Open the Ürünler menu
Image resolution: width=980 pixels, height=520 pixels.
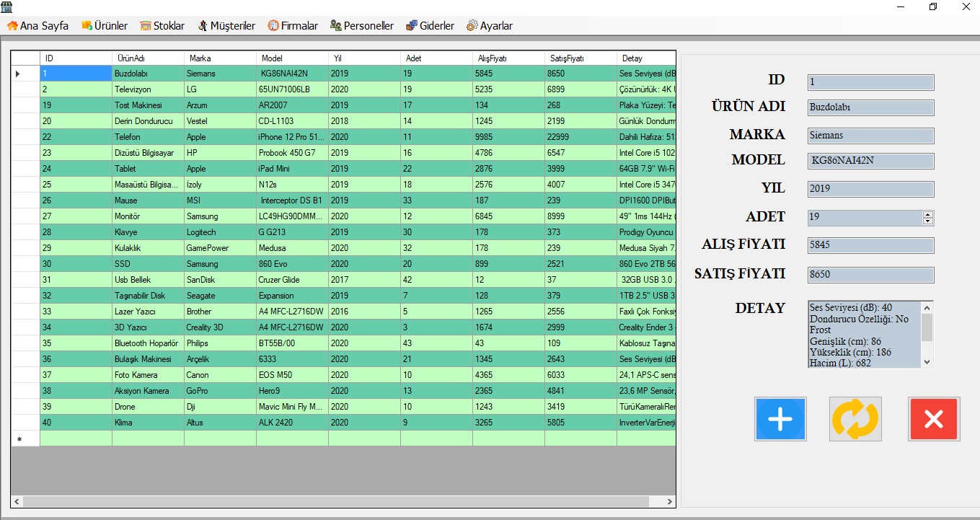pyautogui.click(x=105, y=26)
